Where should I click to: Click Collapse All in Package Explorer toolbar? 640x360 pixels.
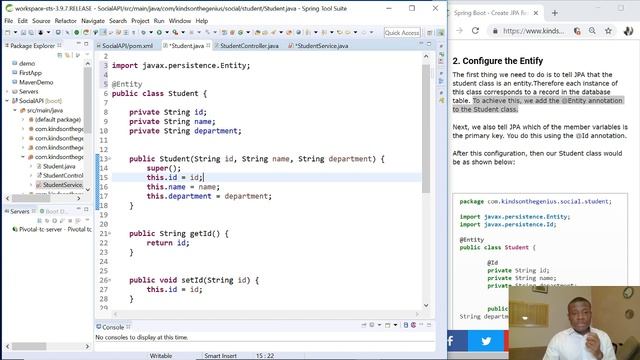60,55
